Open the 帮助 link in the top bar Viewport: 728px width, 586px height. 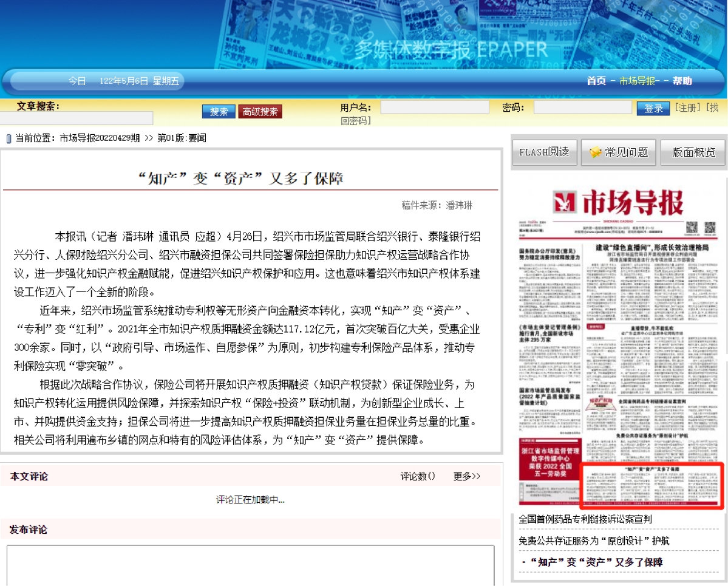[x=682, y=81]
